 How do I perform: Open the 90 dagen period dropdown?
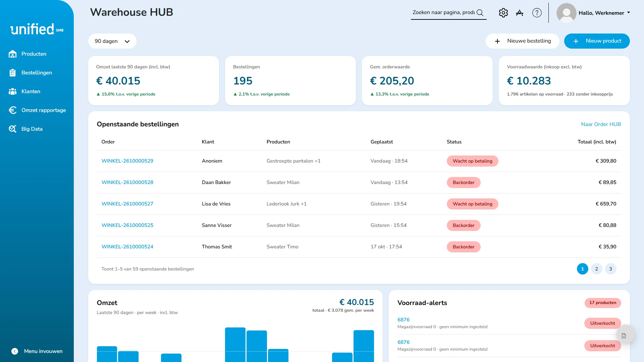112,41
